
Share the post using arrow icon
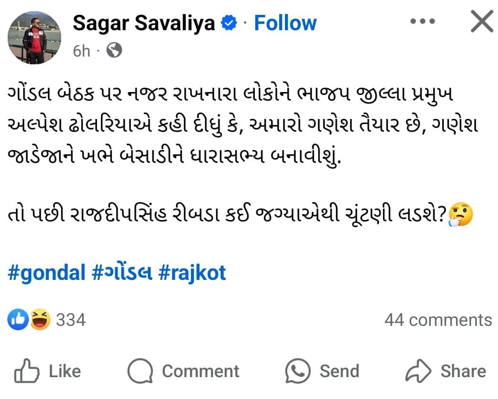point(446,371)
